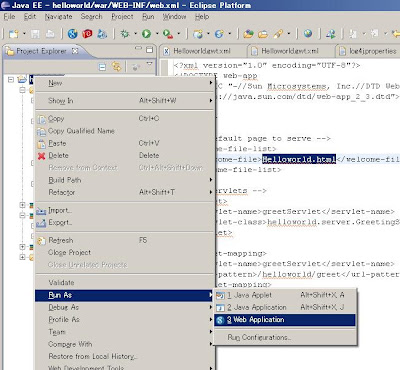Image resolution: width=400 pixels, height=370 pixels.
Task: Choose Restore from Local History...
Action: pyautogui.click(x=125, y=357)
